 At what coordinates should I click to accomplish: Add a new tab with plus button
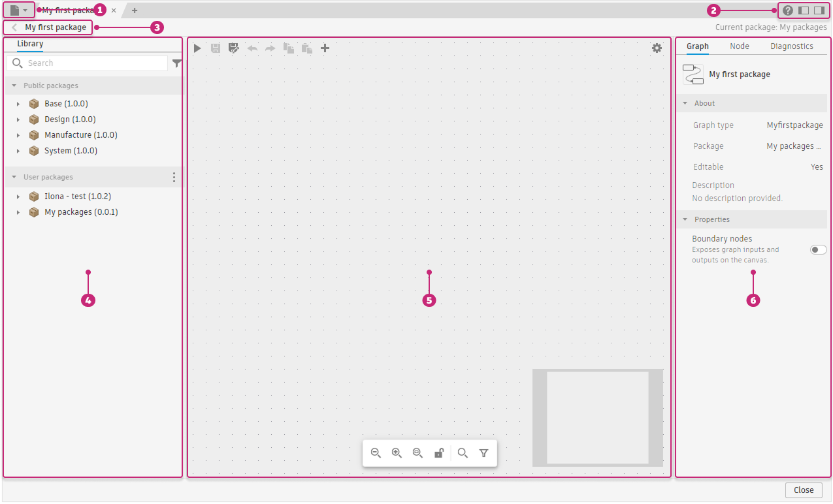click(x=135, y=10)
